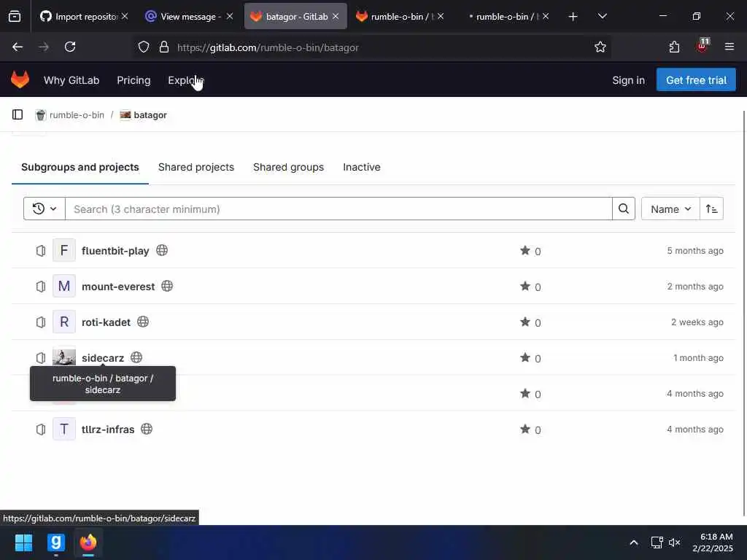Switch to the Inactive tab
This screenshot has width=747, height=560.
[362, 167]
